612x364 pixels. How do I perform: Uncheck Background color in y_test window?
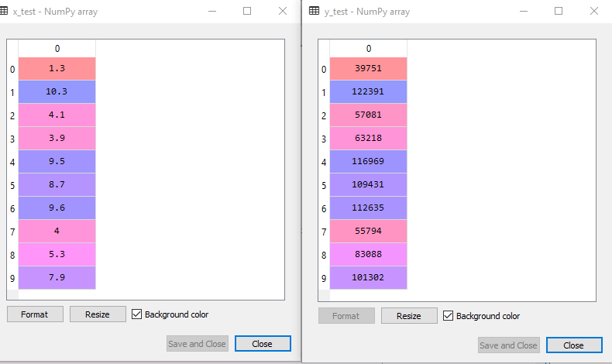point(449,316)
